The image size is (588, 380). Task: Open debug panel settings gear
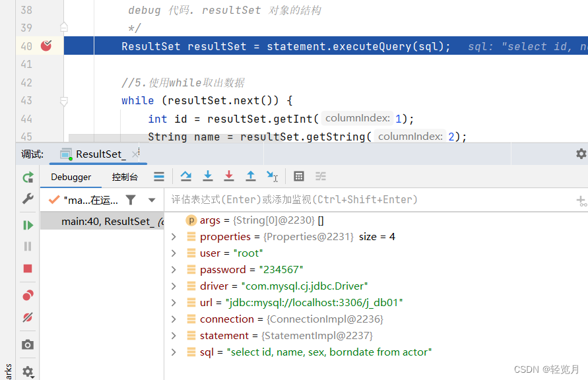click(580, 153)
